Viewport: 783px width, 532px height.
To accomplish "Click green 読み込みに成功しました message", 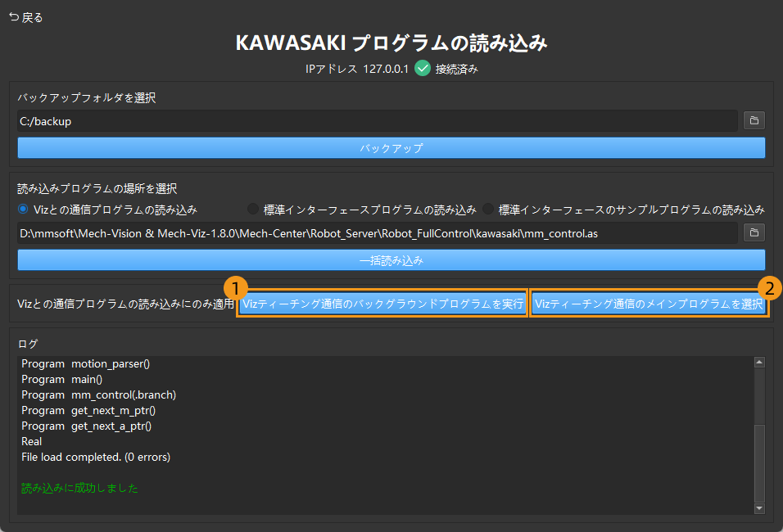I will (80, 488).
